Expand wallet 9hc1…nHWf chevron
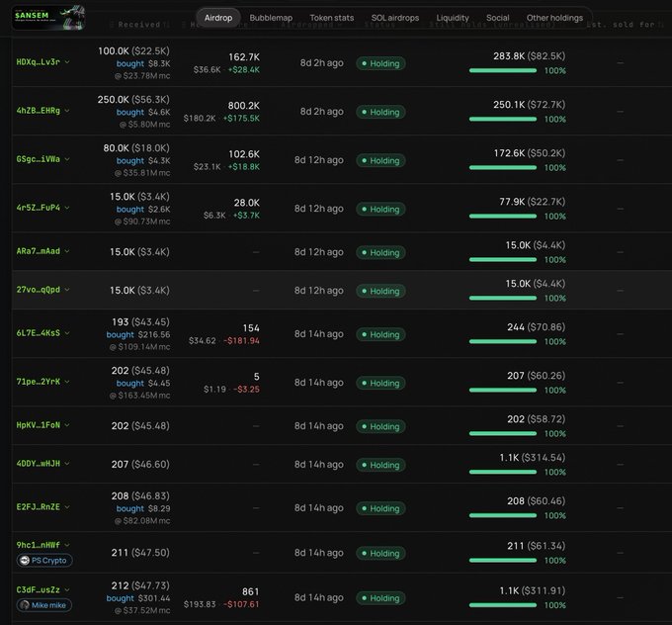Screen dimensions: 672x625 tap(67, 545)
